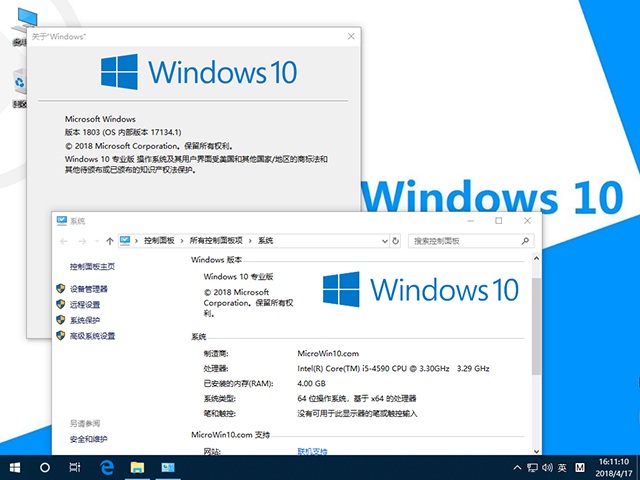Image resolution: width=640 pixels, height=480 pixels.
Task: Open the taskbar clock and date
Action: coord(613,468)
